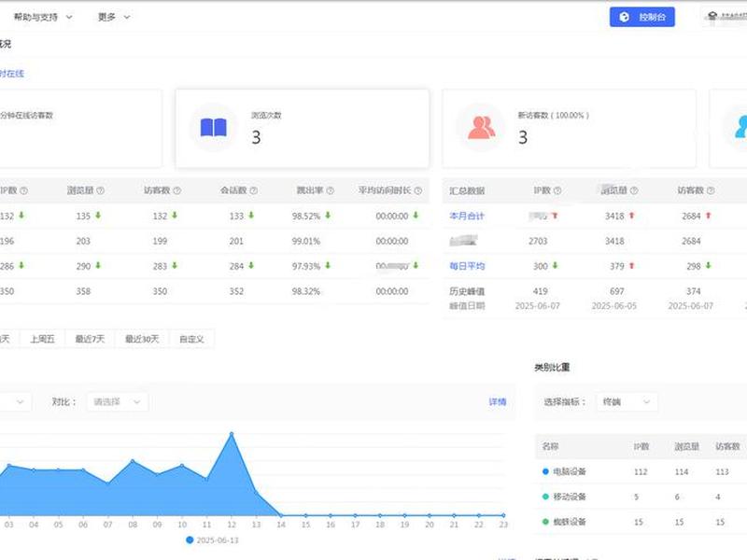Switch to the 自定义 date range tab
This screenshot has height=560, width=747.
point(191,339)
